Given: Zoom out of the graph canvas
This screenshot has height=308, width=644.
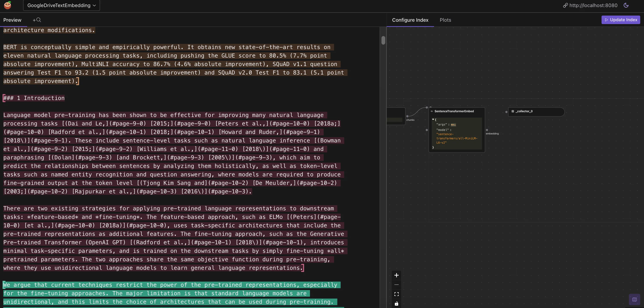Looking at the screenshot, I should [396, 284].
